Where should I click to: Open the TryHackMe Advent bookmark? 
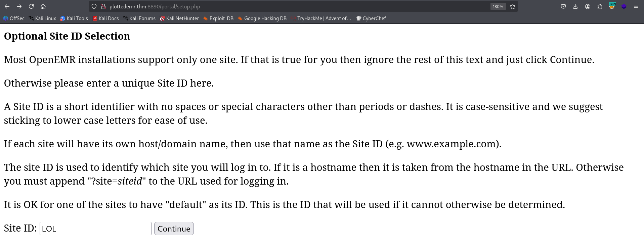click(321, 18)
